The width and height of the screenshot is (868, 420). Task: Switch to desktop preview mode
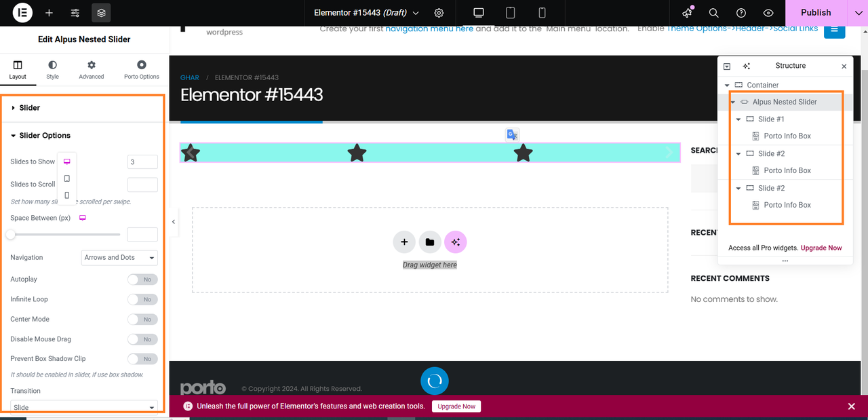tap(479, 13)
